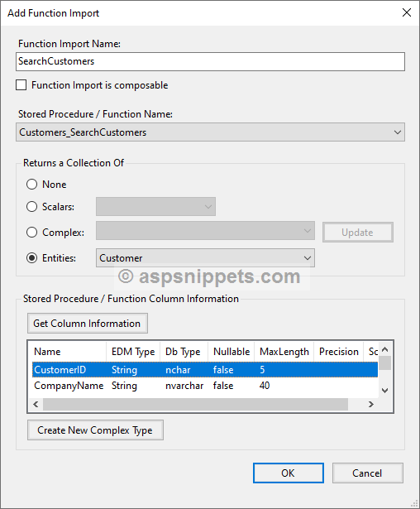420x509 pixels.
Task: Click the Cancel button
Action: click(x=367, y=473)
